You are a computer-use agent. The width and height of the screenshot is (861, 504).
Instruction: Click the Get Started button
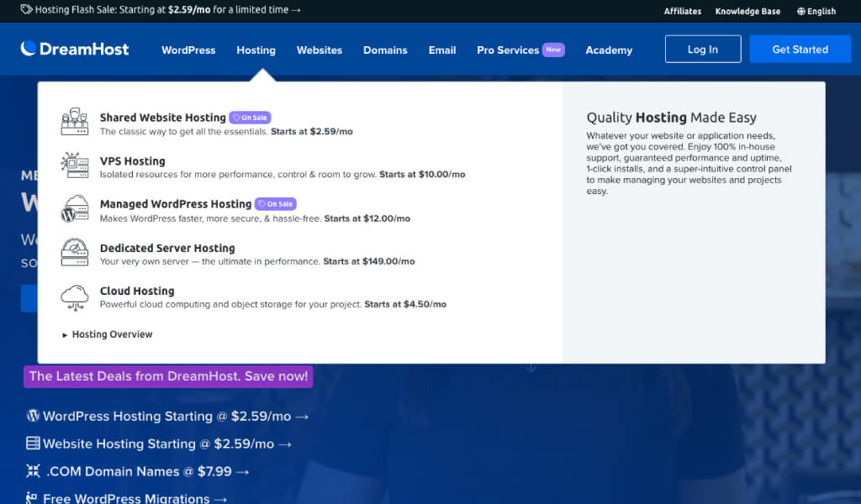coord(800,49)
